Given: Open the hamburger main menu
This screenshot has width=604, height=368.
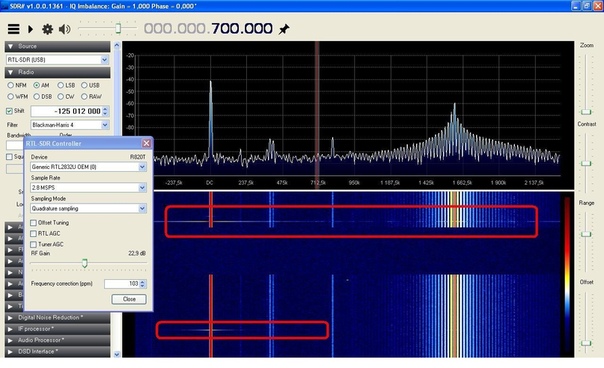Looking at the screenshot, I should (13, 29).
